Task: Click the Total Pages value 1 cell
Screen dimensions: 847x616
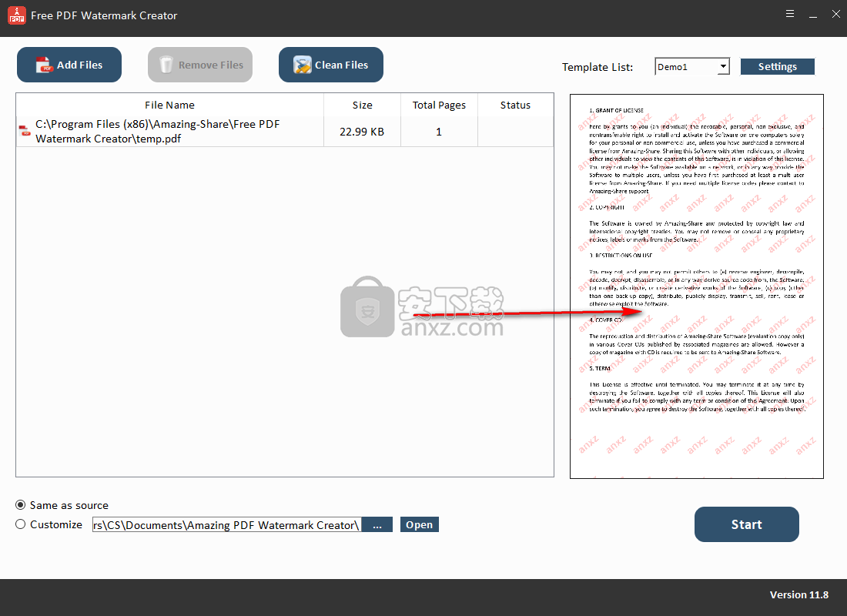Action: (439, 132)
